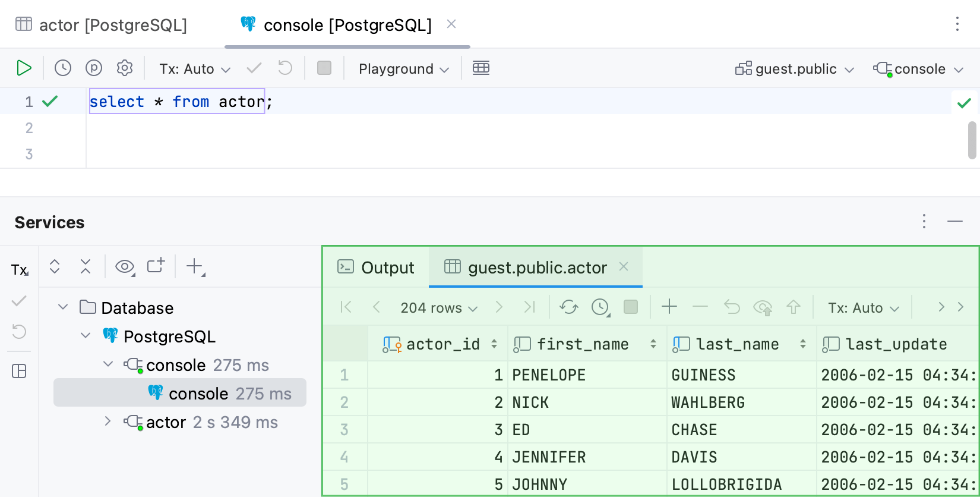Viewport: 980px width, 497px height.
Task: Open console settings gear icon
Action: tap(125, 68)
